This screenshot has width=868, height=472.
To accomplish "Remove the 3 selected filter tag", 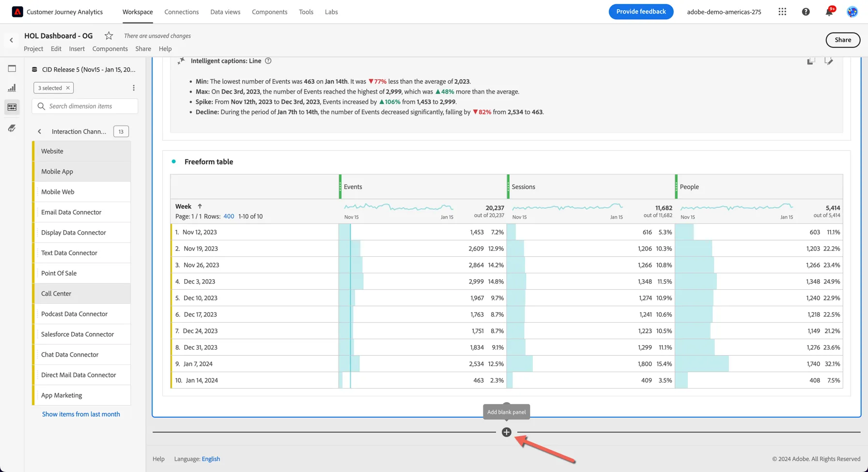I will pyautogui.click(x=68, y=88).
